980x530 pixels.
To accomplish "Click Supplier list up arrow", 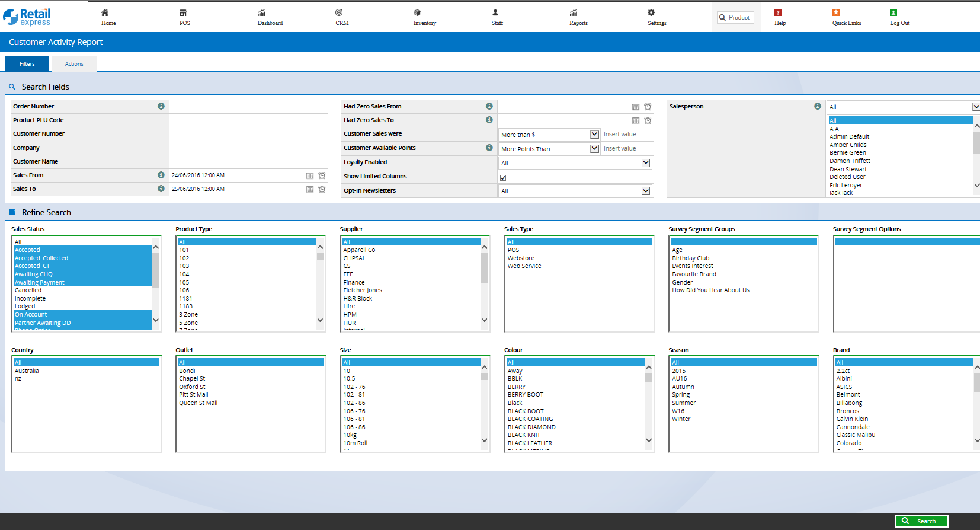I will click(x=484, y=247).
